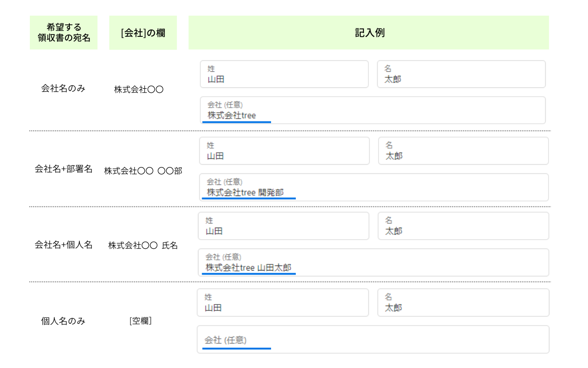Click the 記入例 header cell
Screen dimensions: 588x368
tap(369, 33)
